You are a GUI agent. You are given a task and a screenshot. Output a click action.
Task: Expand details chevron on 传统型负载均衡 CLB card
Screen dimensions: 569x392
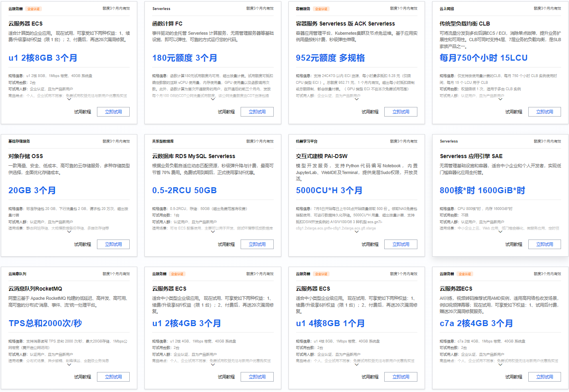[x=500, y=99]
